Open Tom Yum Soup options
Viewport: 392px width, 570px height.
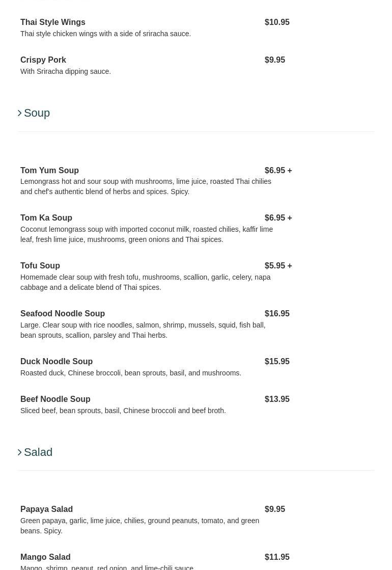[x=50, y=171]
